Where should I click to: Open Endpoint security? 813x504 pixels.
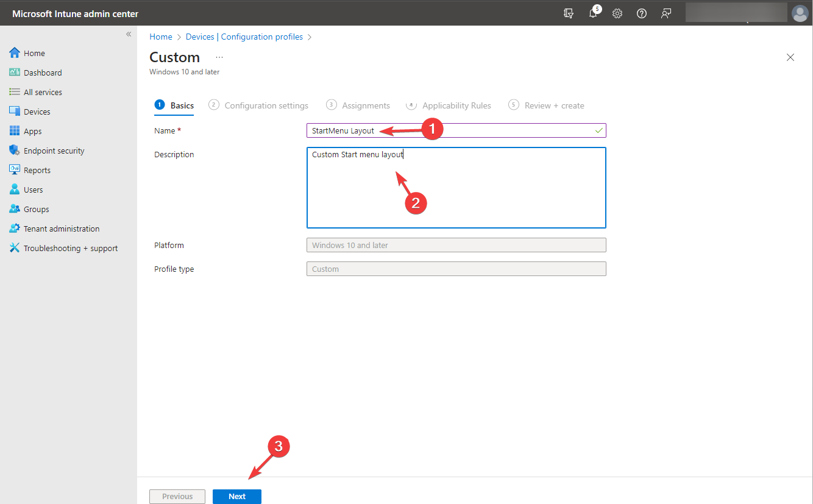click(x=54, y=150)
